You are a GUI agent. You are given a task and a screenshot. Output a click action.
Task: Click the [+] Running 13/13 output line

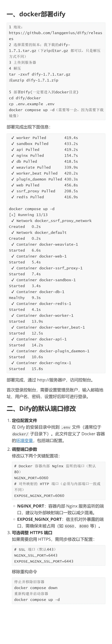coord(28,215)
